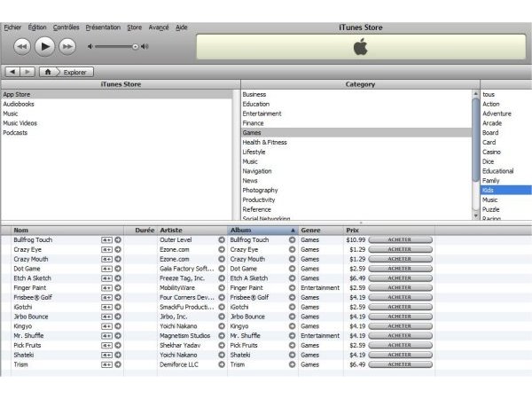The height and width of the screenshot is (399, 532).
Task: Click the 4+ rating badge for Pick Fruits
Action: tap(106, 346)
